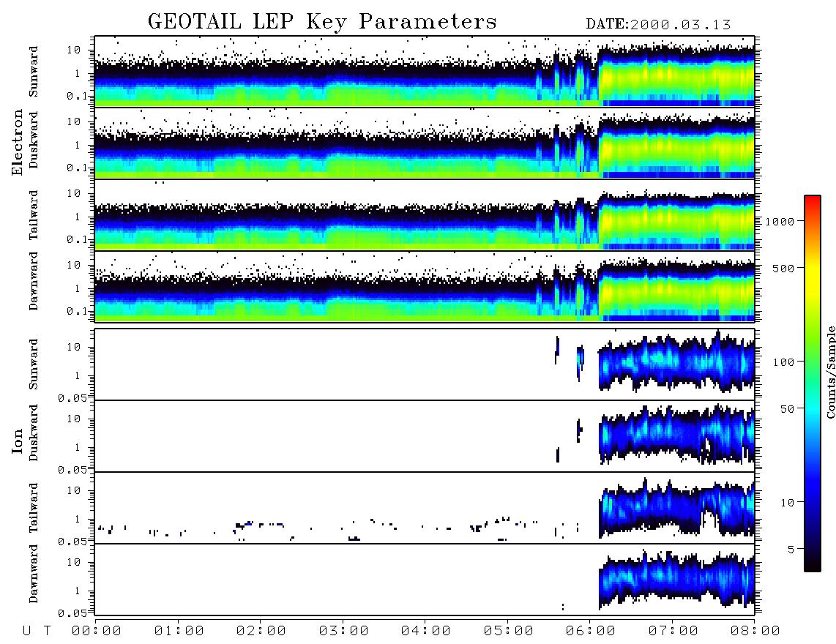Click the vertical "Ion" group label

[17, 441]
